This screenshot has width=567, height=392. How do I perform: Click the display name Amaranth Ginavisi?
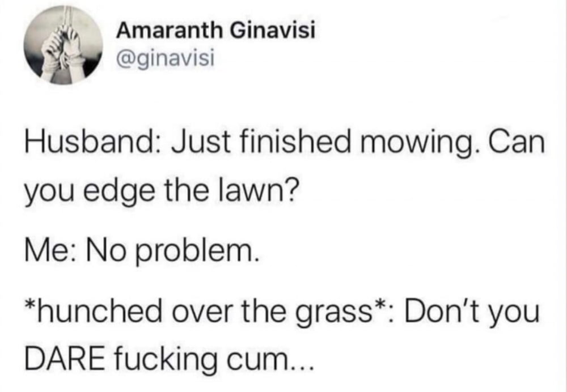point(216,31)
